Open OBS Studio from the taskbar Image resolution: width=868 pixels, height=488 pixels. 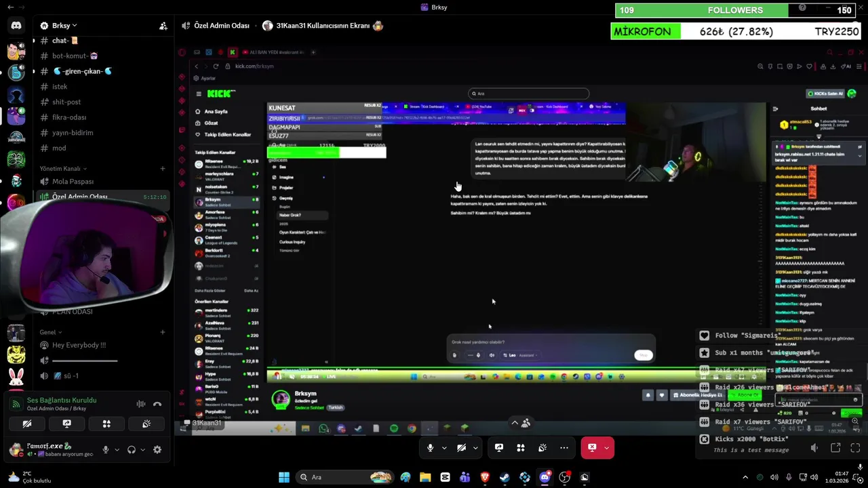564,477
